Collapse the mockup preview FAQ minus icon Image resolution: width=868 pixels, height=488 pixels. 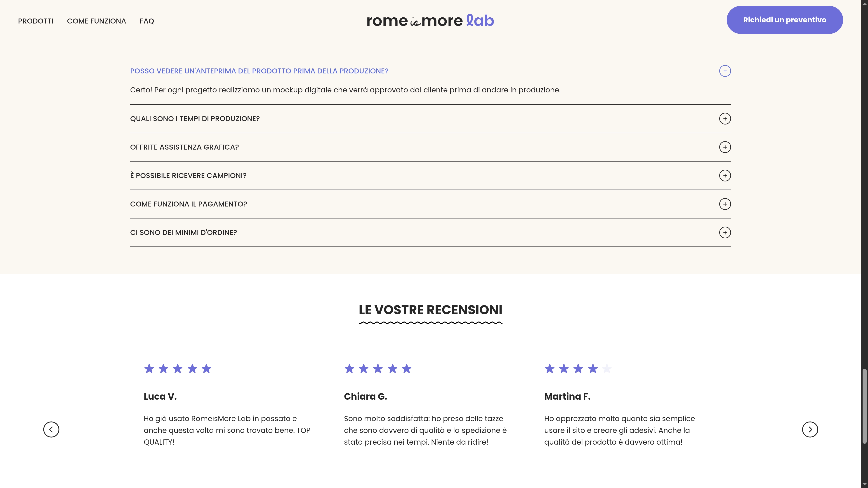tap(725, 71)
